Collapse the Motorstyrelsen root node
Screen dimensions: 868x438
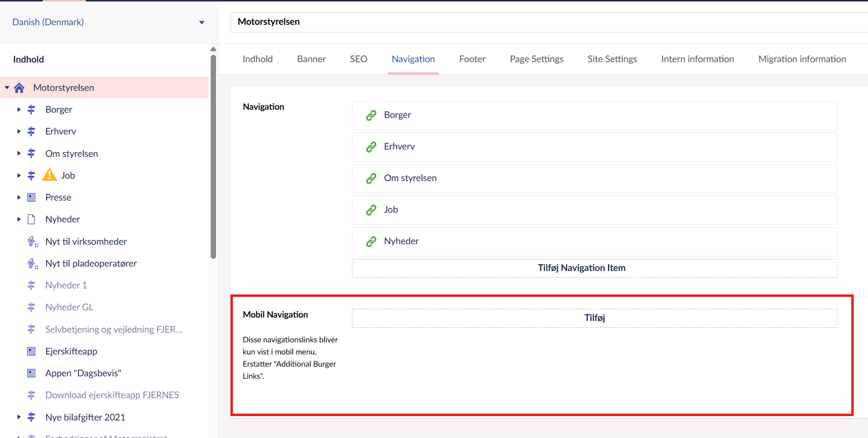point(7,88)
